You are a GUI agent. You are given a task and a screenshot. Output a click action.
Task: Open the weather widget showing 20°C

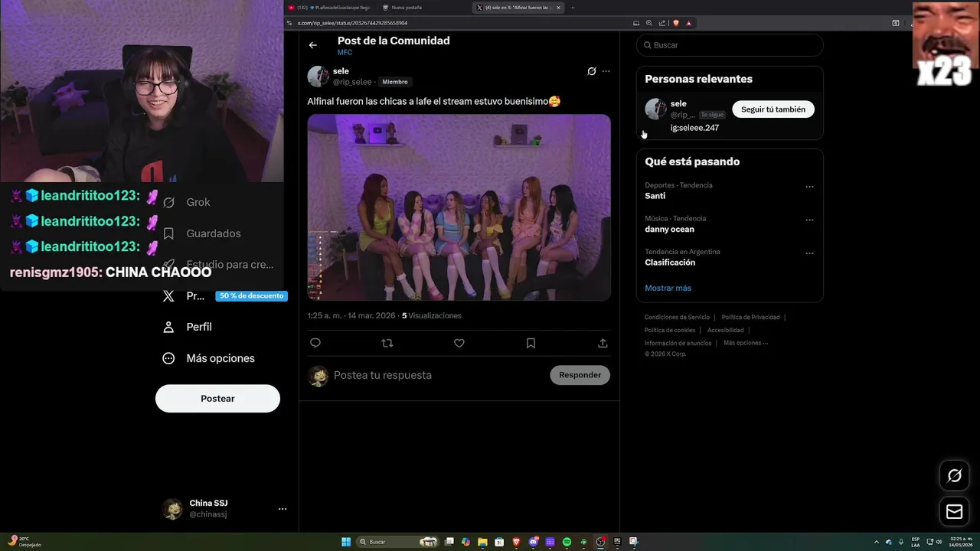(x=23, y=542)
